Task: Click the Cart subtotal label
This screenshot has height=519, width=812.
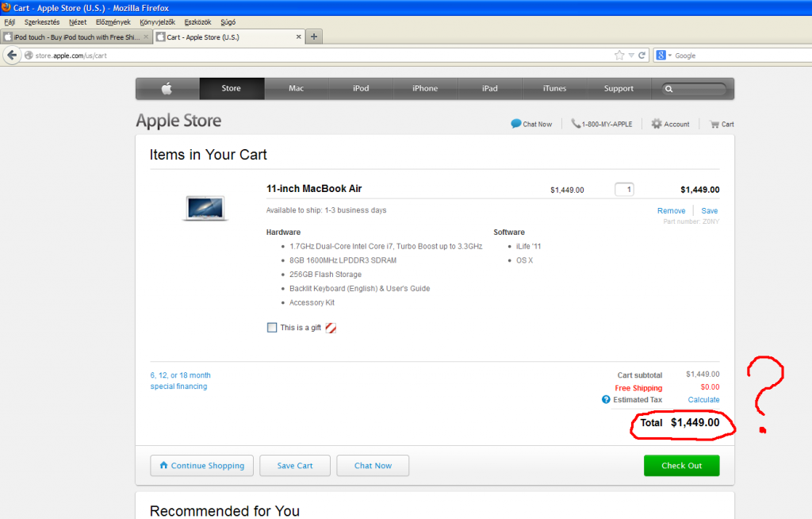Action: [x=640, y=375]
